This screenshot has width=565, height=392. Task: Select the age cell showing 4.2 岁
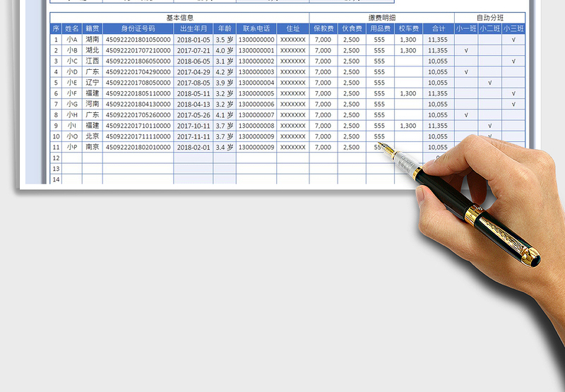click(224, 72)
